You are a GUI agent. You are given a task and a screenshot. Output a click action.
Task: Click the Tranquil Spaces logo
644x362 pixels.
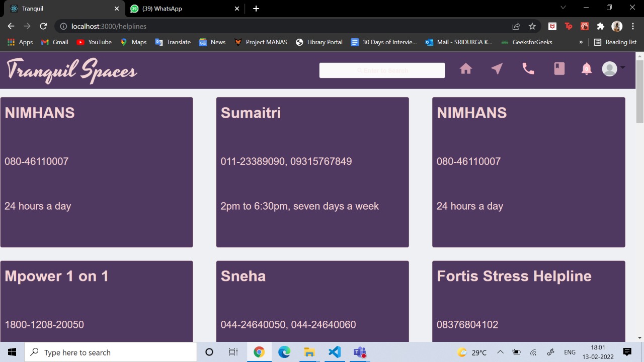pyautogui.click(x=72, y=70)
